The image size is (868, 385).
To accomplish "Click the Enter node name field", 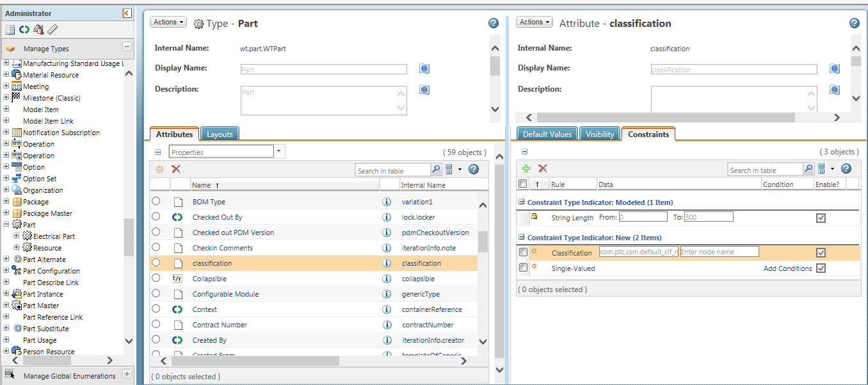I will pyautogui.click(x=719, y=252).
